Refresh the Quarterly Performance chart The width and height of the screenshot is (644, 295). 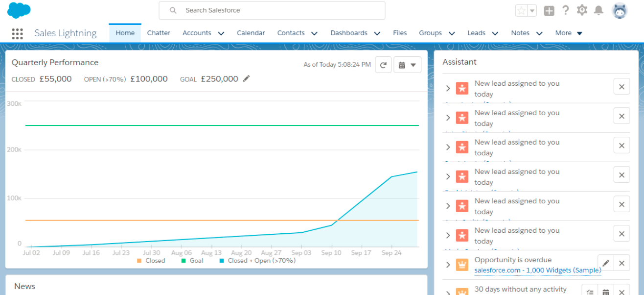[383, 65]
